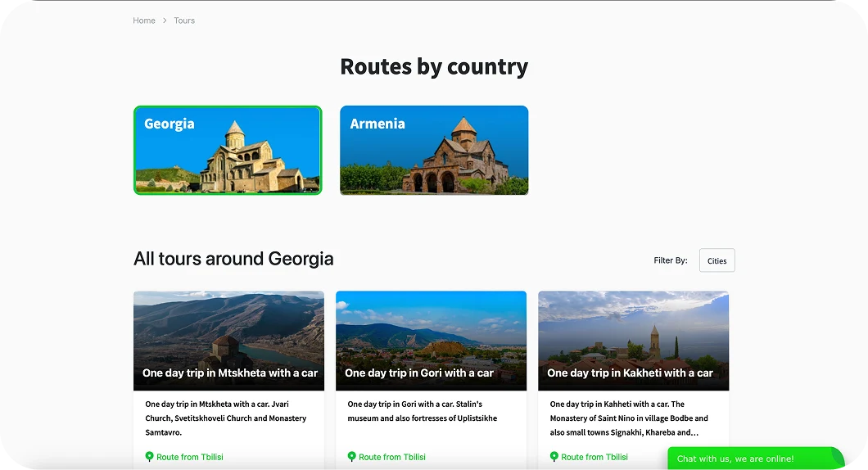Image resolution: width=868 pixels, height=470 pixels.
Task: Click 'Route from Tbilisi' on Kakheti card
Action: [x=594, y=457]
